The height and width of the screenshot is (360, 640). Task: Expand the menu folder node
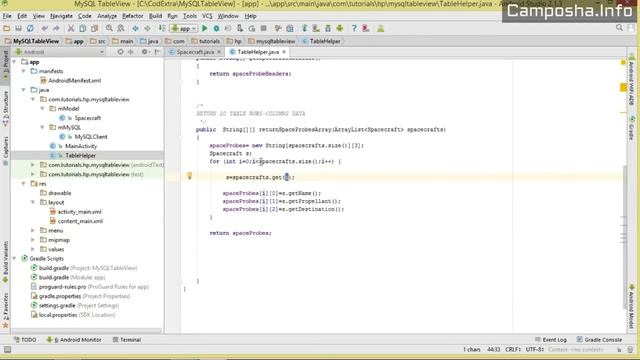point(33,231)
